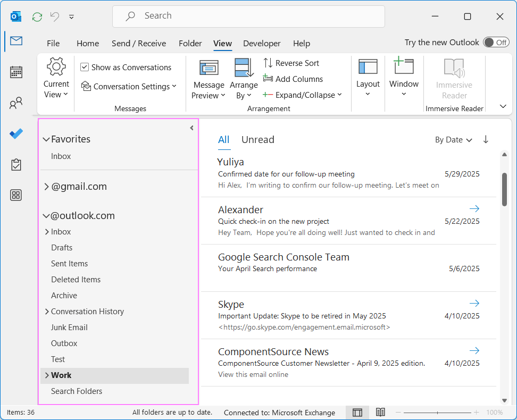This screenshot has width=517, height=420.
Task: Expand the Conversation History folder
Action: click(47, 312)
